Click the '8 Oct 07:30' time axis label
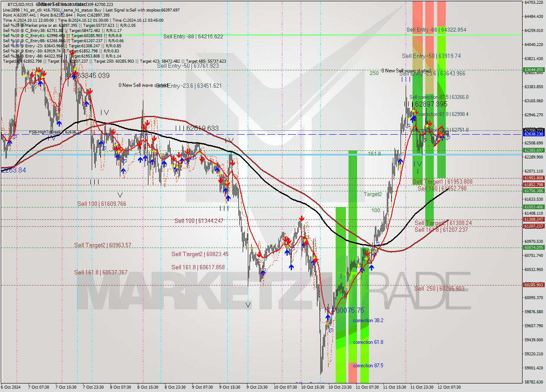 [x=120, y=387]
